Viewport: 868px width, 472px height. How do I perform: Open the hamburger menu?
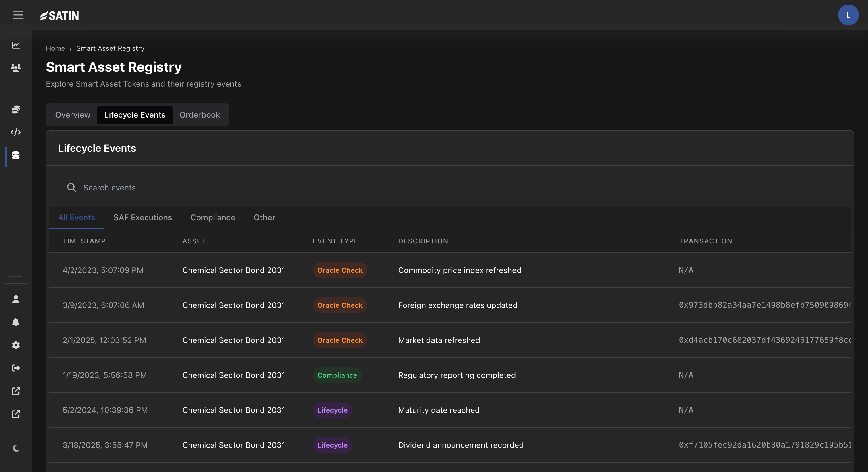tap(18, 15)
